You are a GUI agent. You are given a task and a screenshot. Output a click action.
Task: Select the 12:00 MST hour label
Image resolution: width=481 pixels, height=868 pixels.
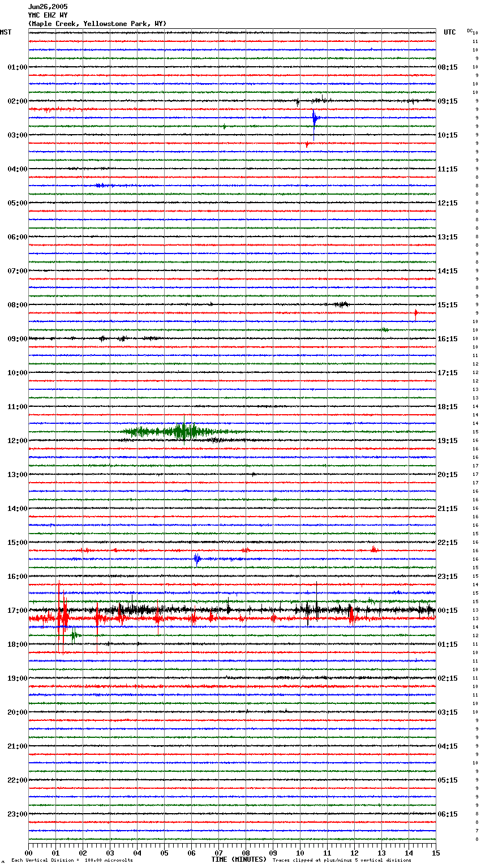pos(18,441)
